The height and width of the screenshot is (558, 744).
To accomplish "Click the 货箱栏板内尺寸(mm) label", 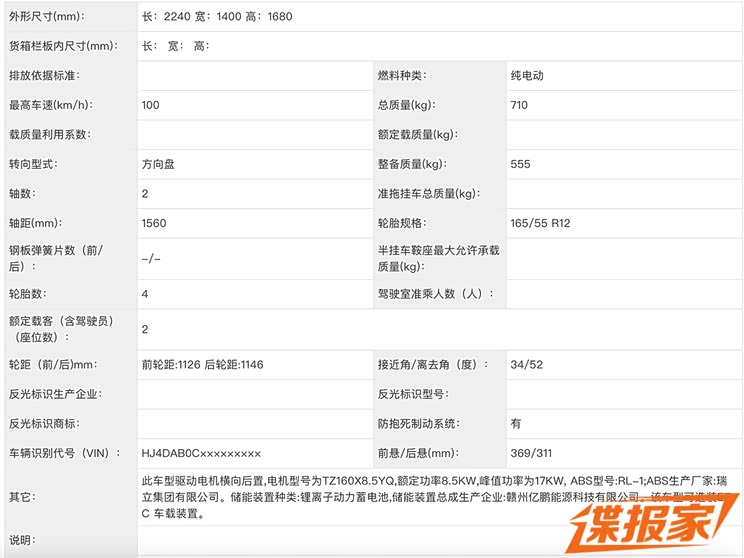I will 61,46.
